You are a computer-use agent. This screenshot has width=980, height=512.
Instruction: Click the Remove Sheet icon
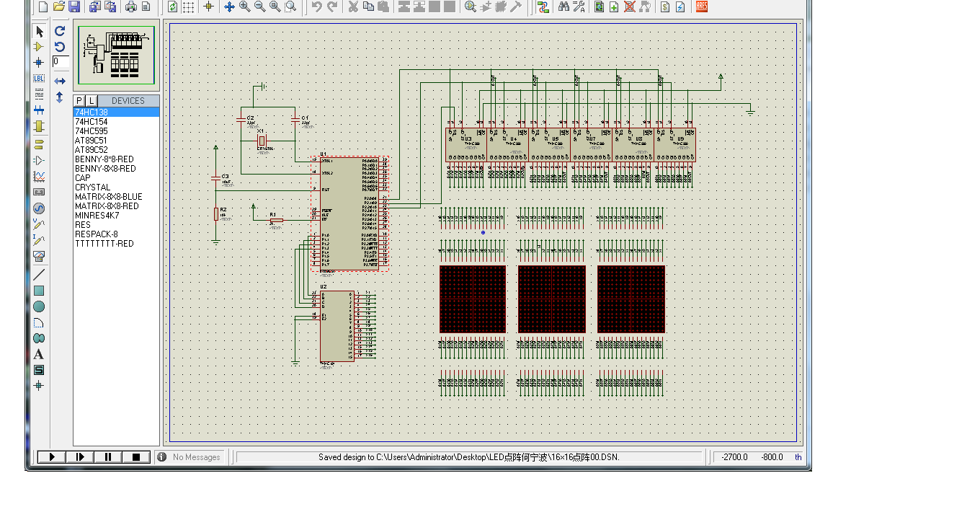630,6
